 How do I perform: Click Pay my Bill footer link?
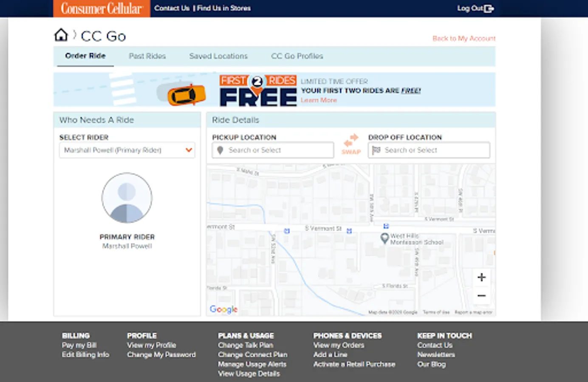point(79,345)
